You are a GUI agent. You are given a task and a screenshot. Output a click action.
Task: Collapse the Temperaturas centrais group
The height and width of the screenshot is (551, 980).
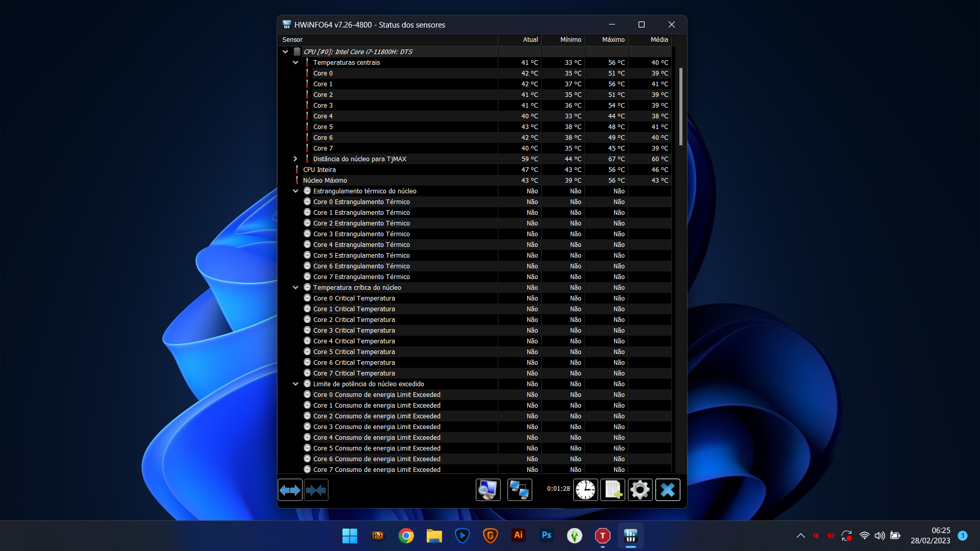[296, 62]
